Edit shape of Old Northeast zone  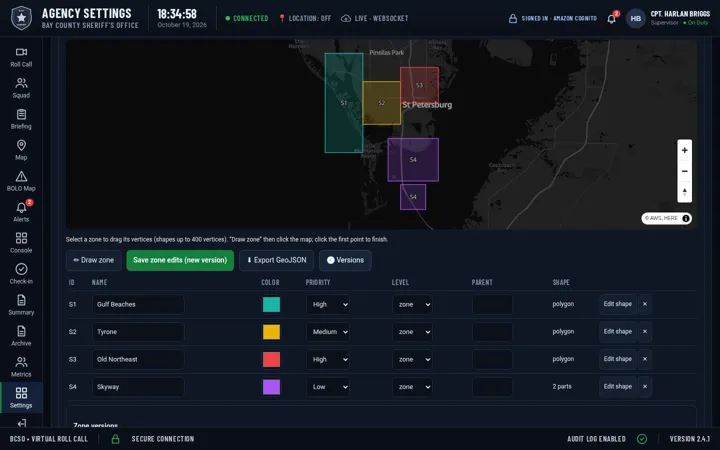point(618,359)
